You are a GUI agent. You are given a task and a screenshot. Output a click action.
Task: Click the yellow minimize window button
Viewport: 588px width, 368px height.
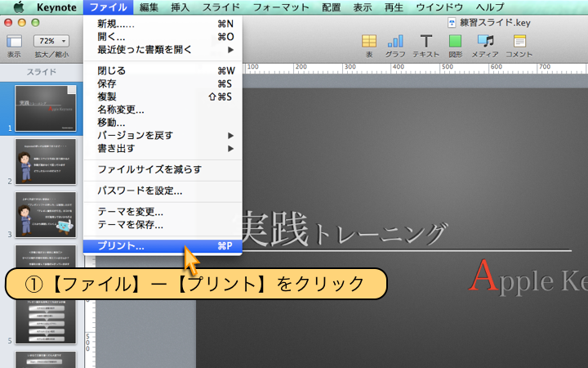pos(22,23)
